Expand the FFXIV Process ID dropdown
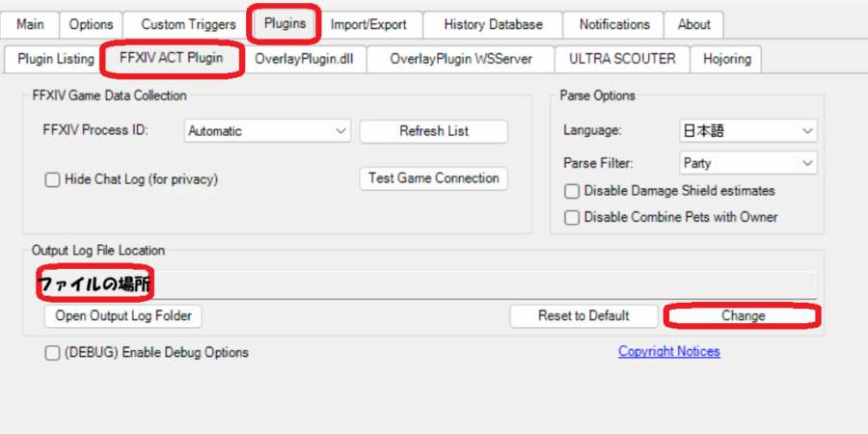This screenshot has height=434, width=868. pyautogui.click(x=267, y=131)
